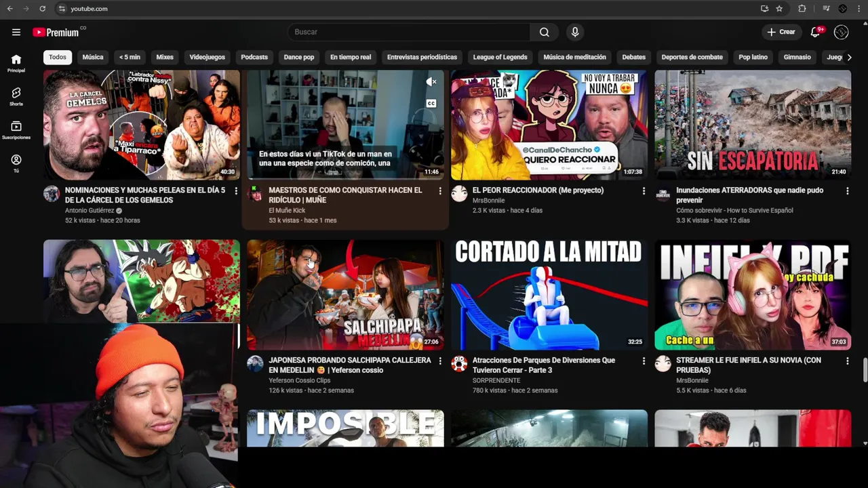Image resolution: width=868 pixels, height=488 pixels.
Task: Open the SALCHIPAPA MEDELLIN video thumbnail
Action: (345, 295)
